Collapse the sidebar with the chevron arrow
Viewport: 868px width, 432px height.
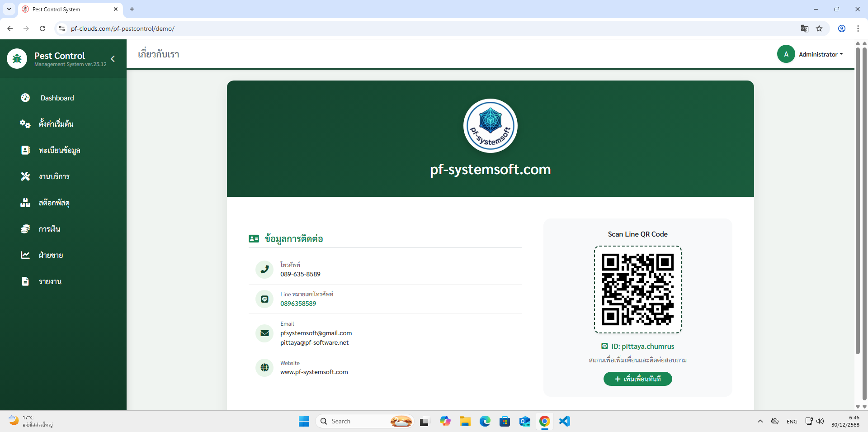click(113, 59)
